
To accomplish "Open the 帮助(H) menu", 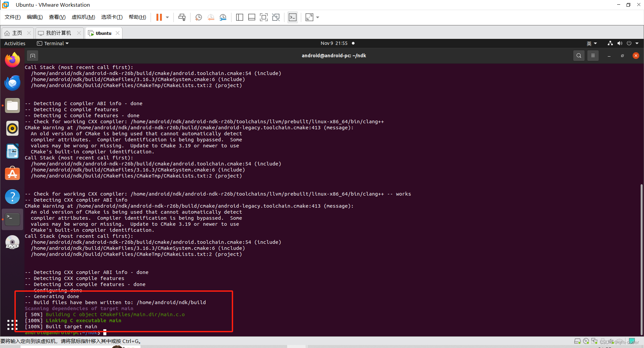I will 138,17.
